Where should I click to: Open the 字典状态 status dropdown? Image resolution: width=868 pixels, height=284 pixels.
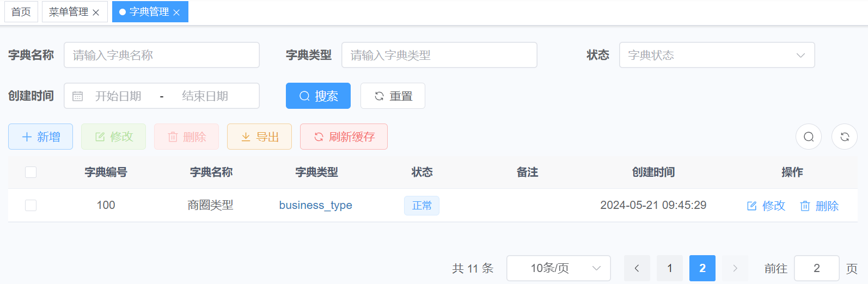[717, 55]
